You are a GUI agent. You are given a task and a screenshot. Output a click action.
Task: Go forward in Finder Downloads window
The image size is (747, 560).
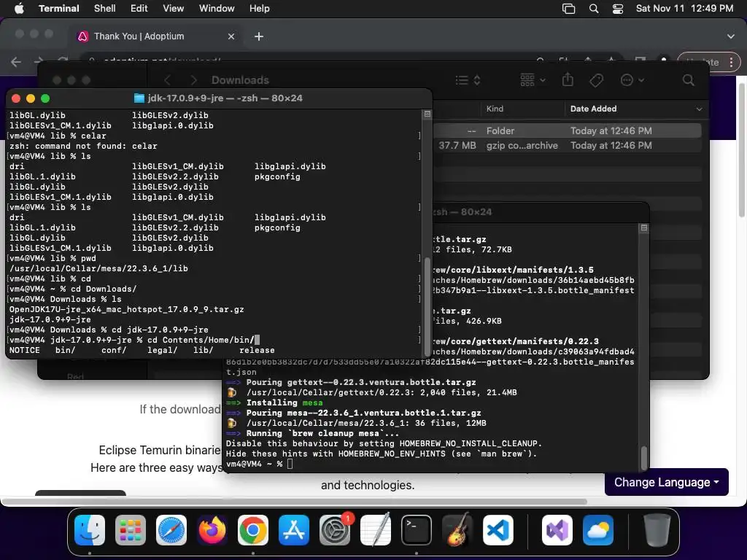(193, 80)
